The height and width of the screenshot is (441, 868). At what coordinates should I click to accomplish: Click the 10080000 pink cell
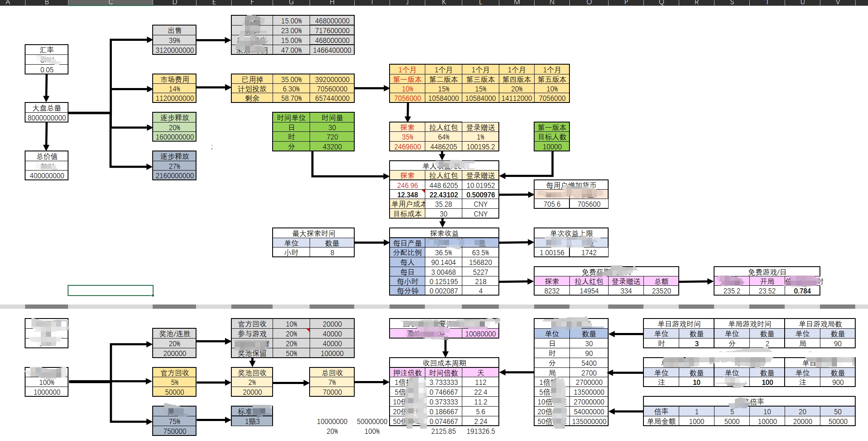click(481, 334)
